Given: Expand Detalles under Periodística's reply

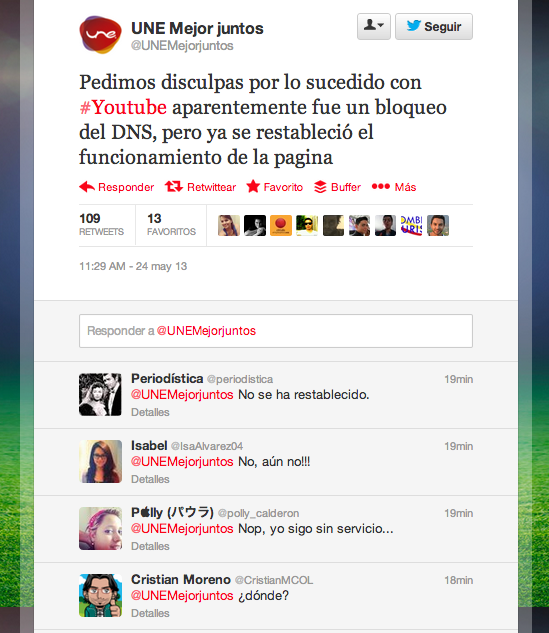Looking at the screenshot, I should [150, 412].
